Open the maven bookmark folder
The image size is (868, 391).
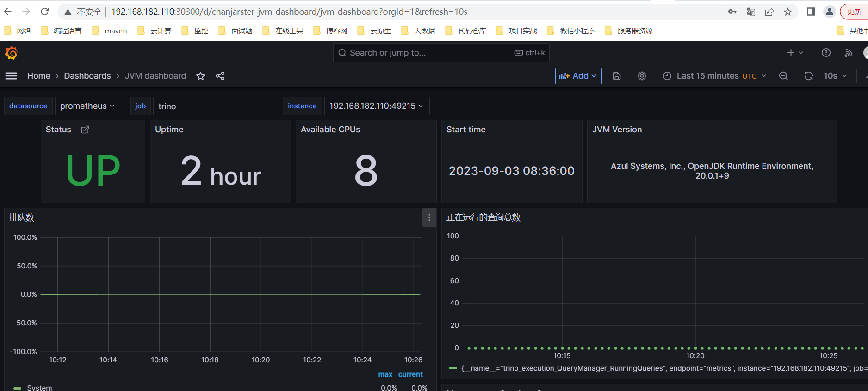click(110, 31)
